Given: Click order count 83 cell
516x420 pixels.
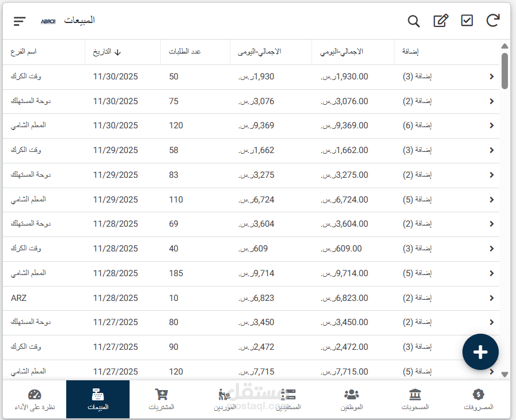Looking at the screenshot, I should (x=174, y=175).
